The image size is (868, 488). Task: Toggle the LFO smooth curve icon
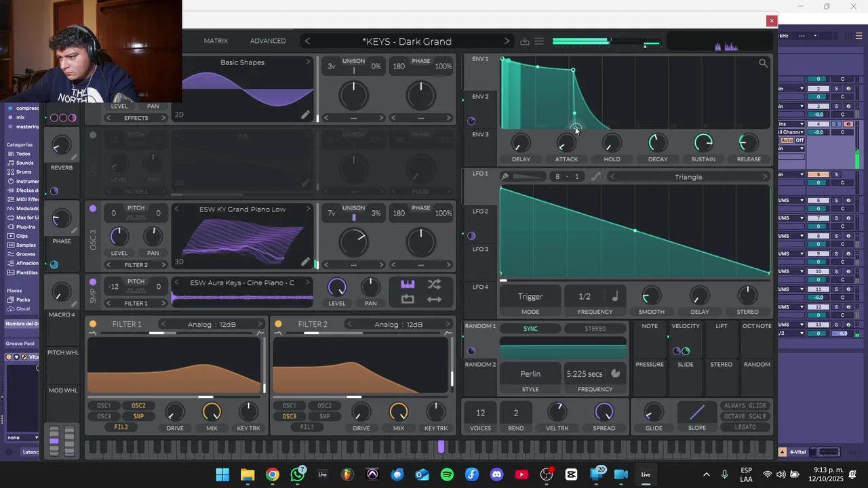(x=596, y=177)
